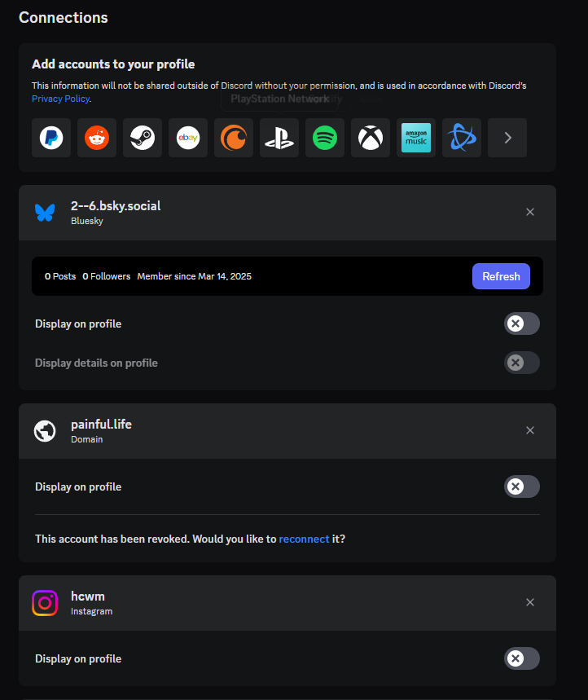This screenshot has width=588, height=700.
Task: Connect the eBay account icon
Action: [x=188, y=138]
